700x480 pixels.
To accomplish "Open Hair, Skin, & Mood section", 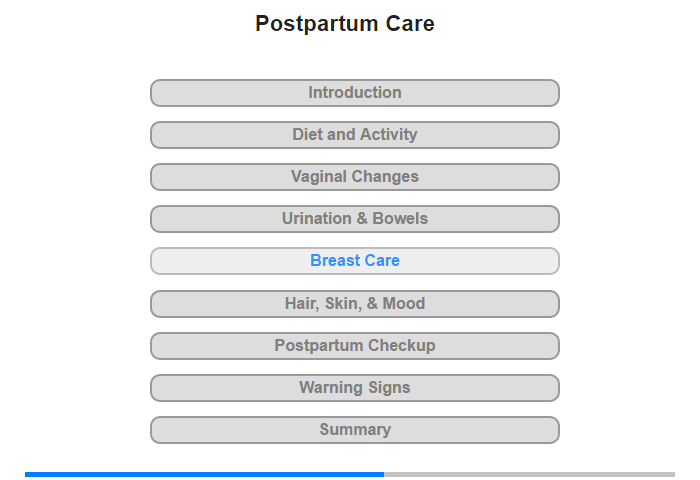I will 355,304.
